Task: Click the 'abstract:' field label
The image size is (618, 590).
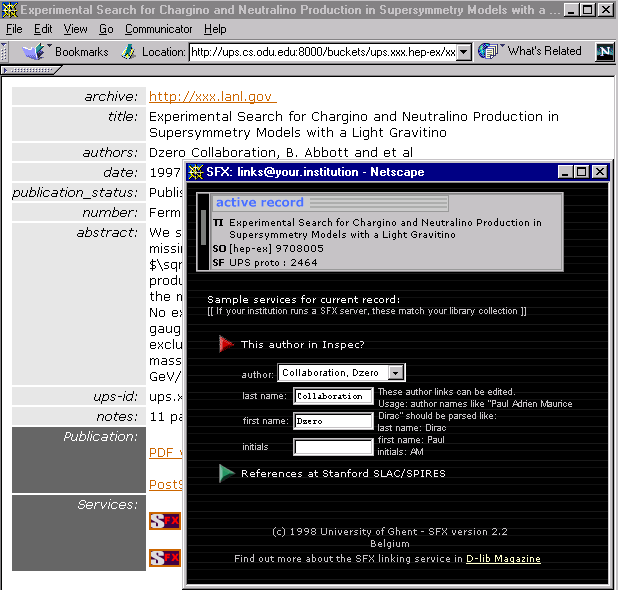Action: tap(107, 233)
